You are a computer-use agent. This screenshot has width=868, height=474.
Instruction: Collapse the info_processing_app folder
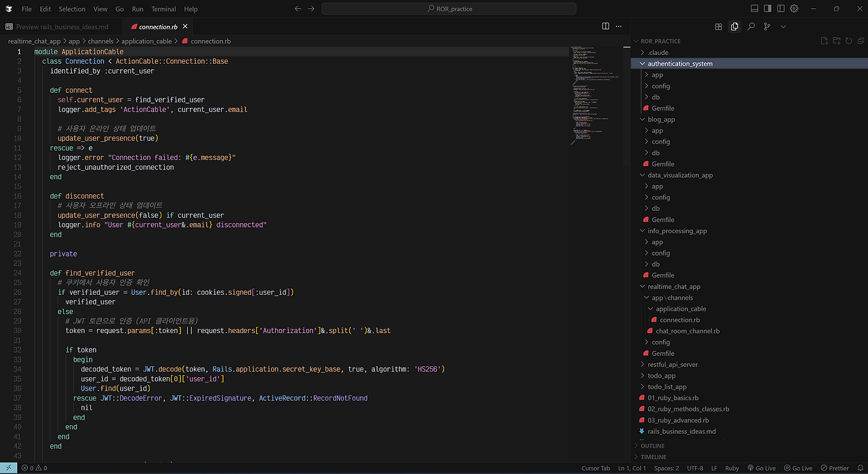point(749,231)
